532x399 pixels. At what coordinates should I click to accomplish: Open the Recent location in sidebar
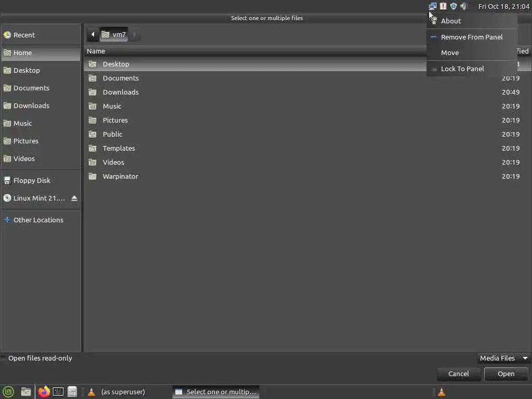pyautogui.click(x=41, y=35)
